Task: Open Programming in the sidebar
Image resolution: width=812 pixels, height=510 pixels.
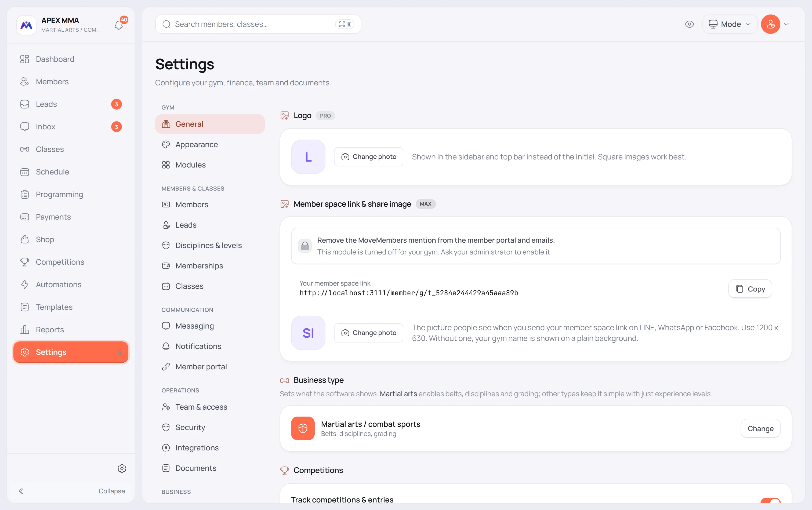Action: 71,195
